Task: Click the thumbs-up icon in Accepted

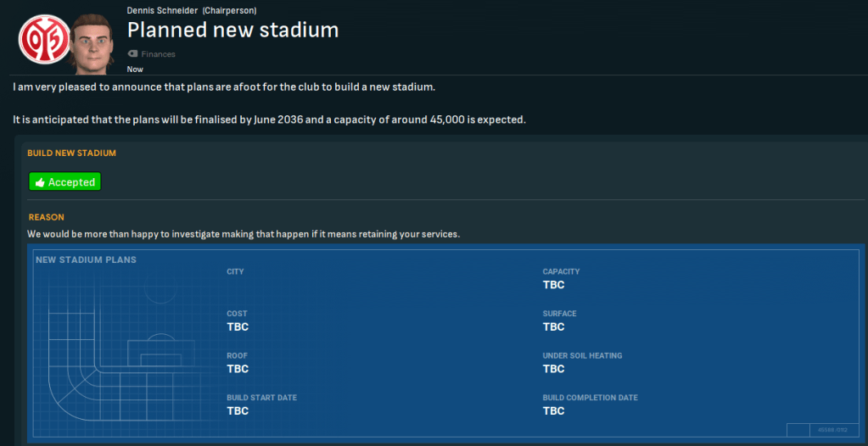Action: point(40,182)
